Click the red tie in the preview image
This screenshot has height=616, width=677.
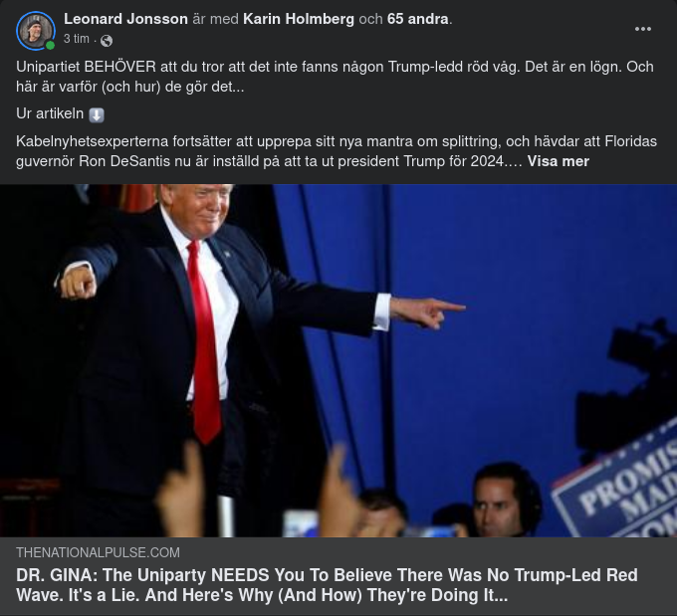(x=203, y=341)
